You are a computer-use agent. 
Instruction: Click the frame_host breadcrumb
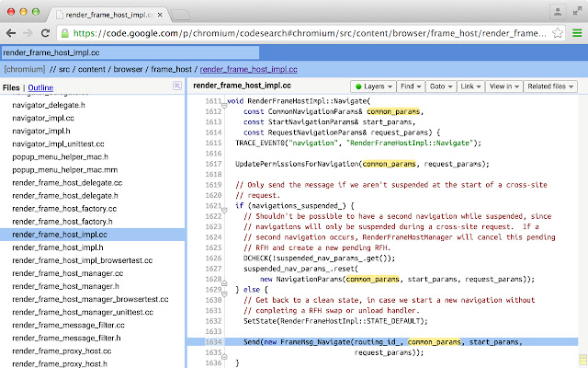(172, 69)
